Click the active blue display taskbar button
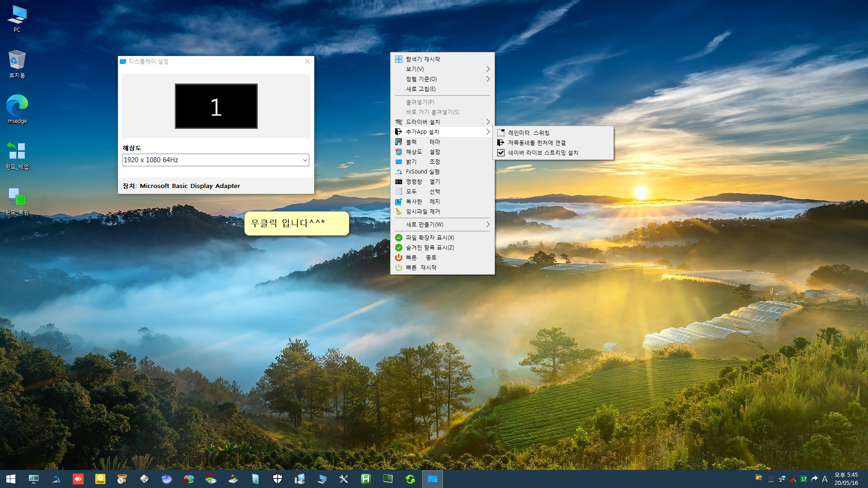The image size is (868, 488). click(x=433, y=479)
